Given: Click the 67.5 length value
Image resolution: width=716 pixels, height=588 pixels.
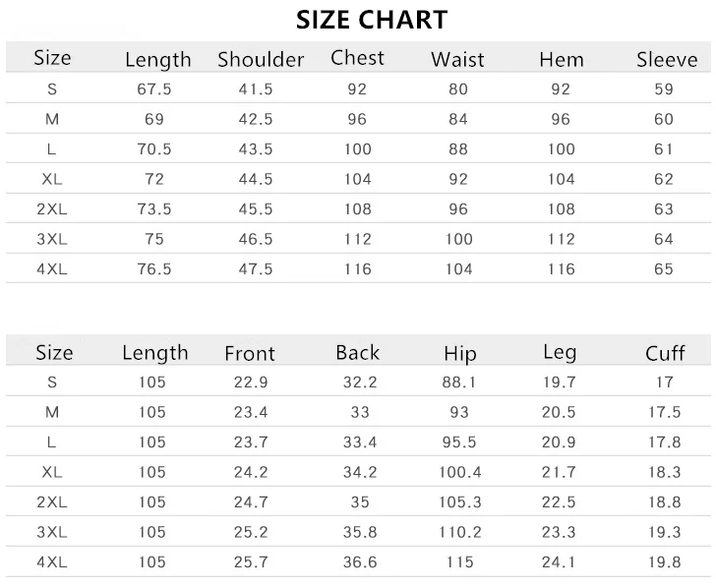Looking at the screenshot, I should [x=155, y=89].
